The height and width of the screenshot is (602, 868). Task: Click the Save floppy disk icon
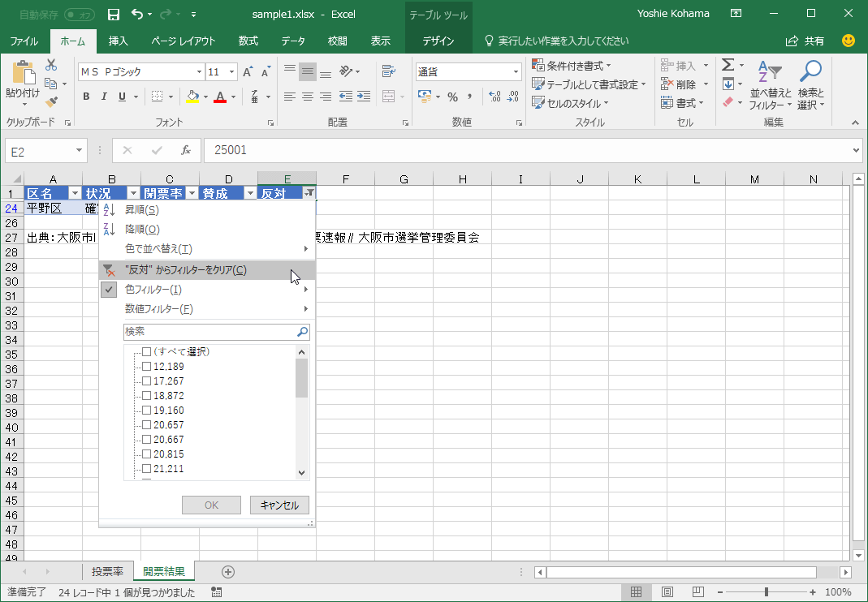click(114, 14)
